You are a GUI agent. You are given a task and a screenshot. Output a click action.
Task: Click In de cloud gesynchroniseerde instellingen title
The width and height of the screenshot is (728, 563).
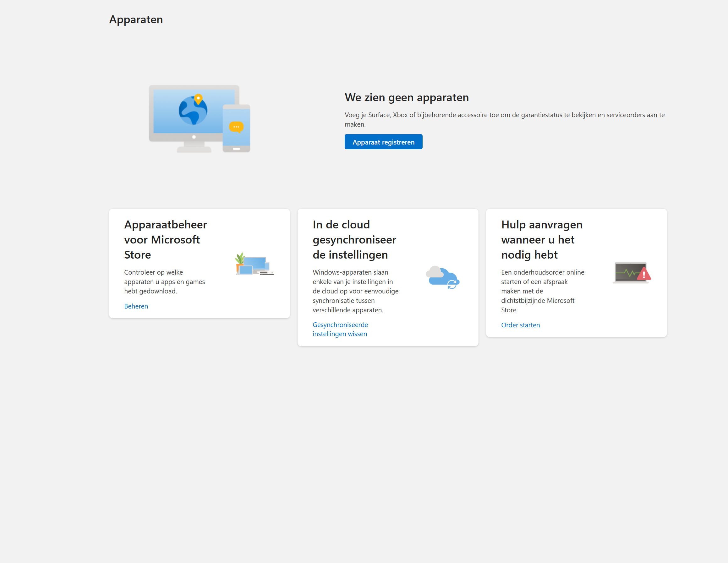pyautogui.click(x=354, y=240)
